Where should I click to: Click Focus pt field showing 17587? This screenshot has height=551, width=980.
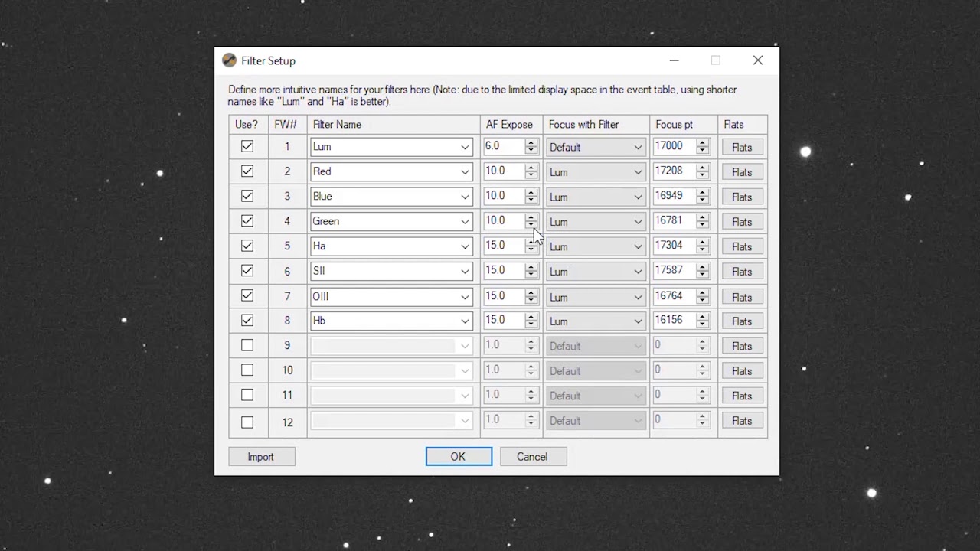pyautogui.click(x=675, y=270)
